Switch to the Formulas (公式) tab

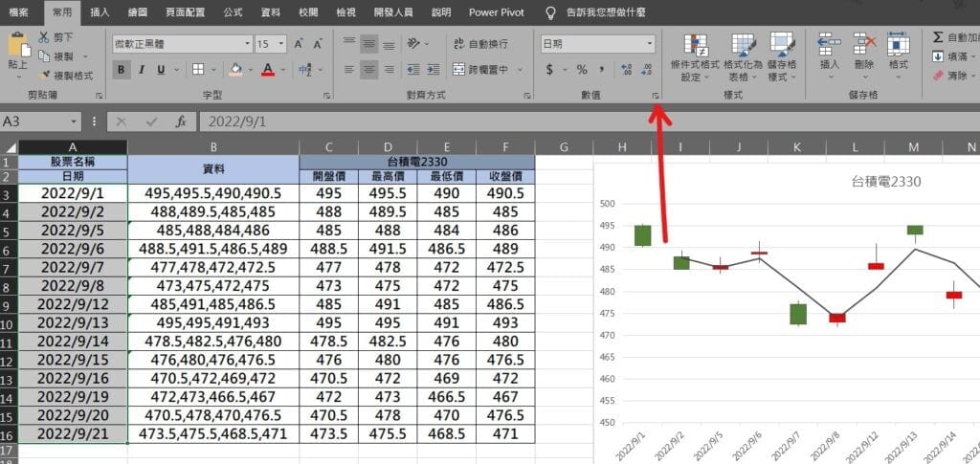click(x=234, y=11)
